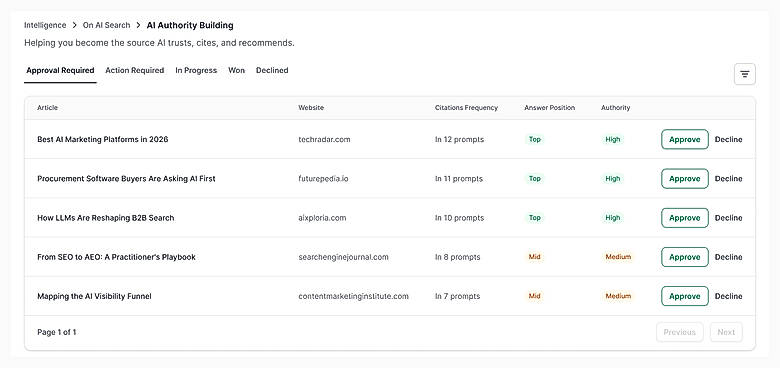Click Top badge in techradar.com row
This screenshot has width=780, height=368.
(535, 139)
